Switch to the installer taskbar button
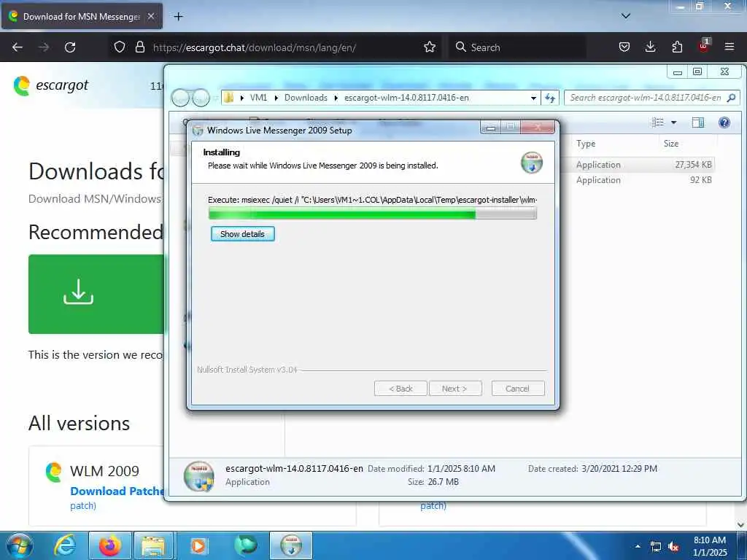 pyautogui.click(x=291, y=545)
